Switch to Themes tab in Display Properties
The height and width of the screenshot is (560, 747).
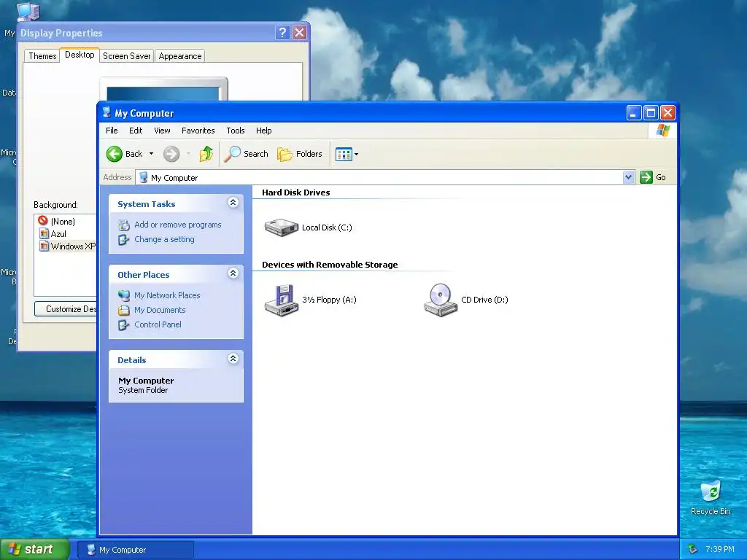pyautogui.click(x=42, y=55)
